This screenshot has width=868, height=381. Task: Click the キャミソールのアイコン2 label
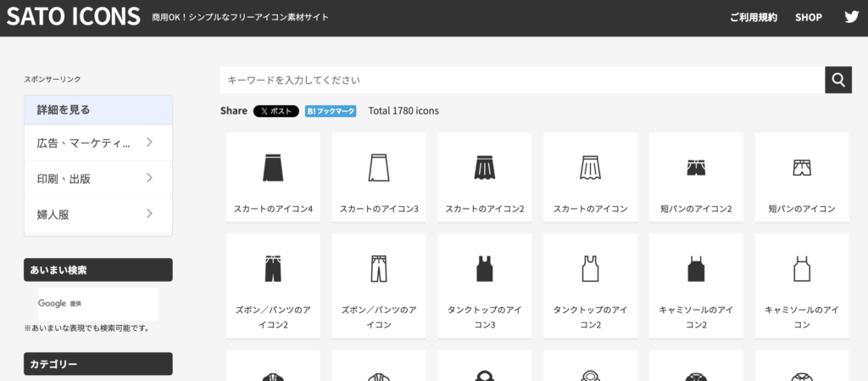696,317
